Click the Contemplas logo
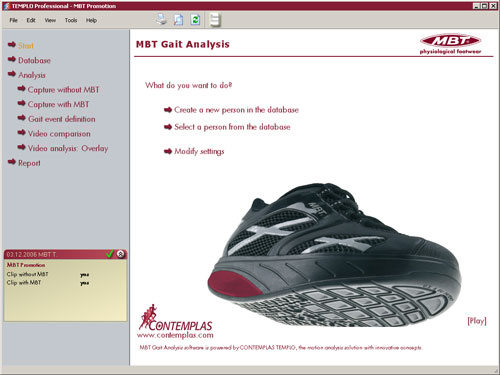Screen dimensions: 500x375 tap(176, 317)
